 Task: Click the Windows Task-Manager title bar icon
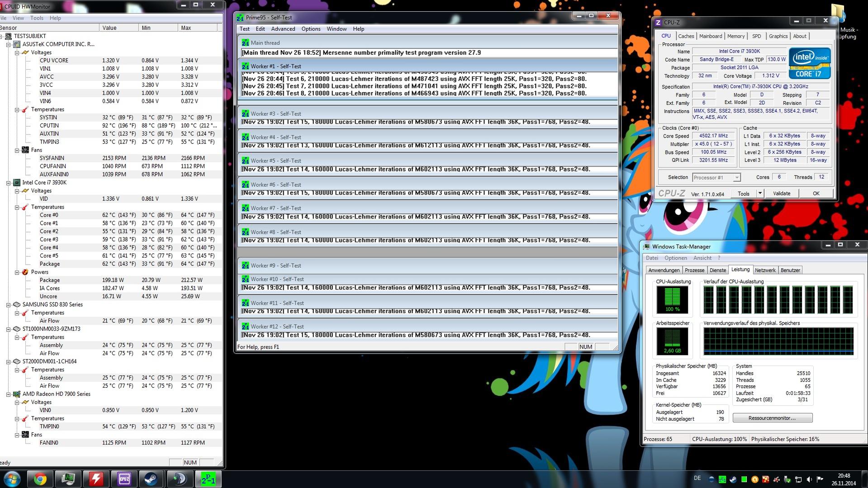647,246
